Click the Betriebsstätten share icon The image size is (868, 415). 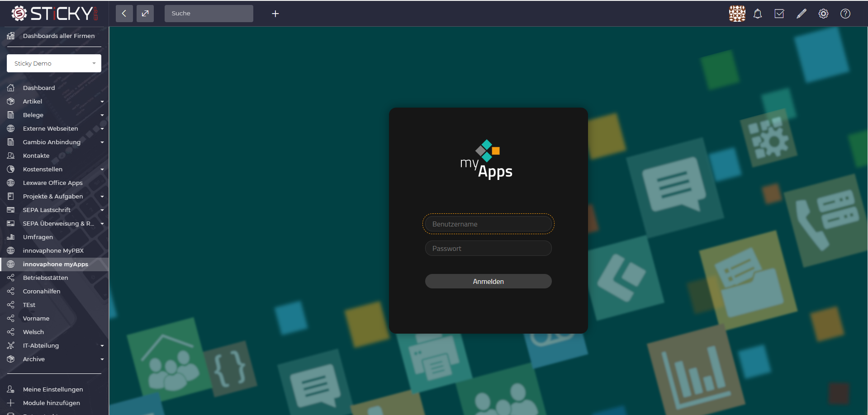11,278
